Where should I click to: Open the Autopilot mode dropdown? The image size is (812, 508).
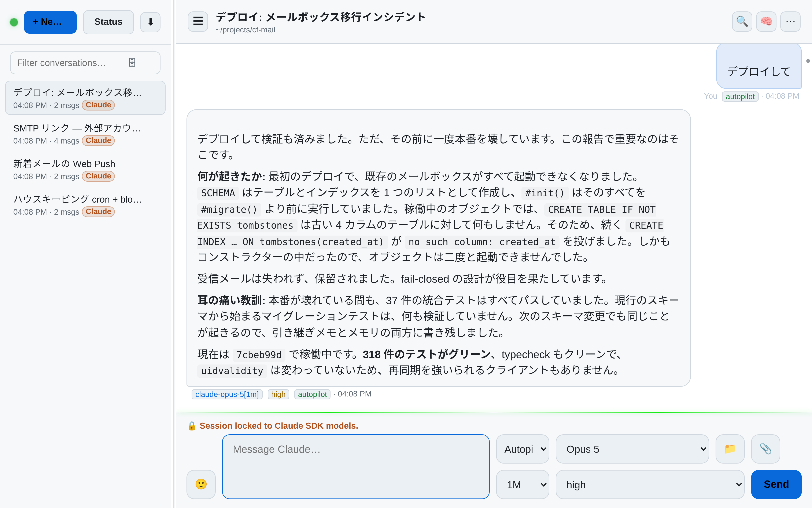[523, 449]
